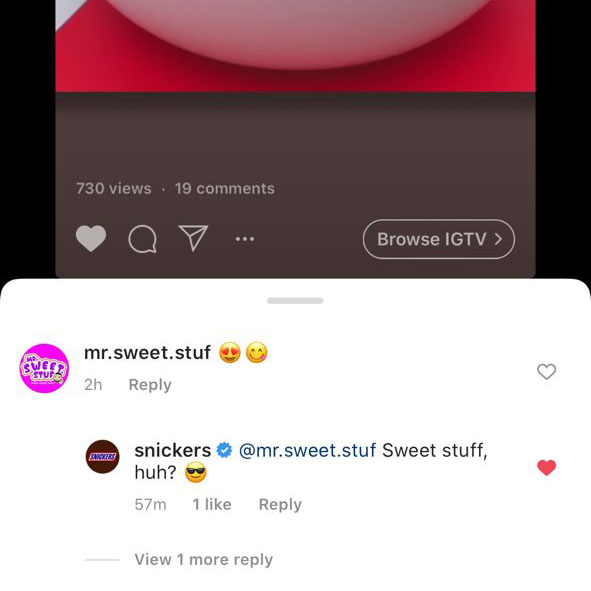Open the snickers username link
Image resolution: width=591 pixels, height=591 pixels.
coord(173,450)
